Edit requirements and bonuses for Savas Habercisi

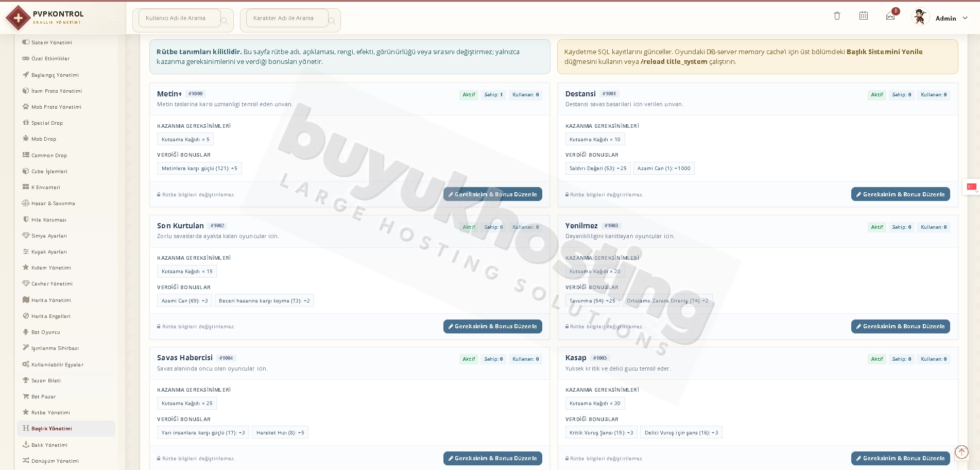[492, 458]
